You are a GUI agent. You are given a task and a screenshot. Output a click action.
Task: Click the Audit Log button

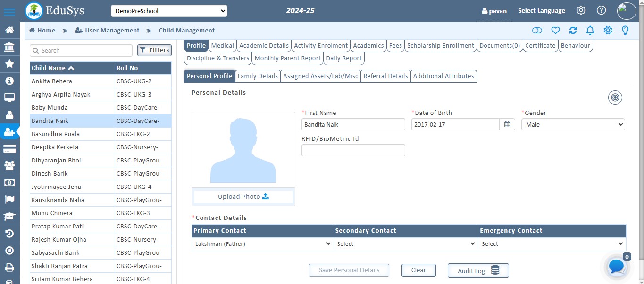coord(478,271)
